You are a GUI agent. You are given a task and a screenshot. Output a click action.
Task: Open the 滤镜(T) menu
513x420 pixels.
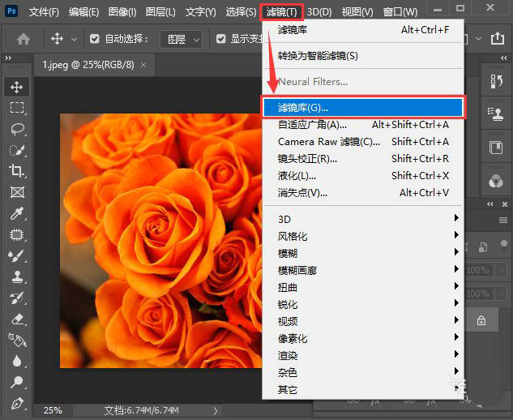(281, 12)
